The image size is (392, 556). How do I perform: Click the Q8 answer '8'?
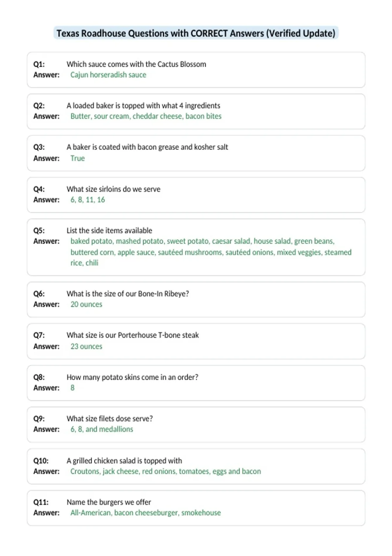pyautogui.click(x=73, y=388)
